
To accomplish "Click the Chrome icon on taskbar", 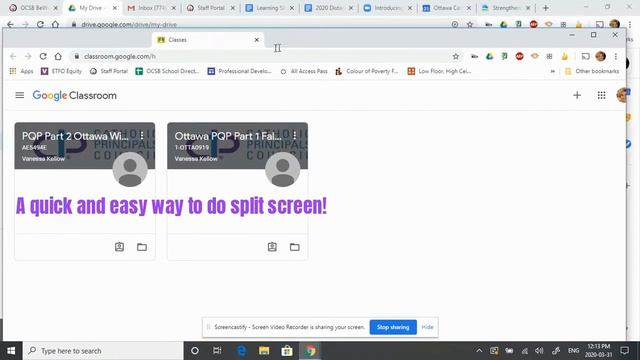I will (x=310, y=351).
